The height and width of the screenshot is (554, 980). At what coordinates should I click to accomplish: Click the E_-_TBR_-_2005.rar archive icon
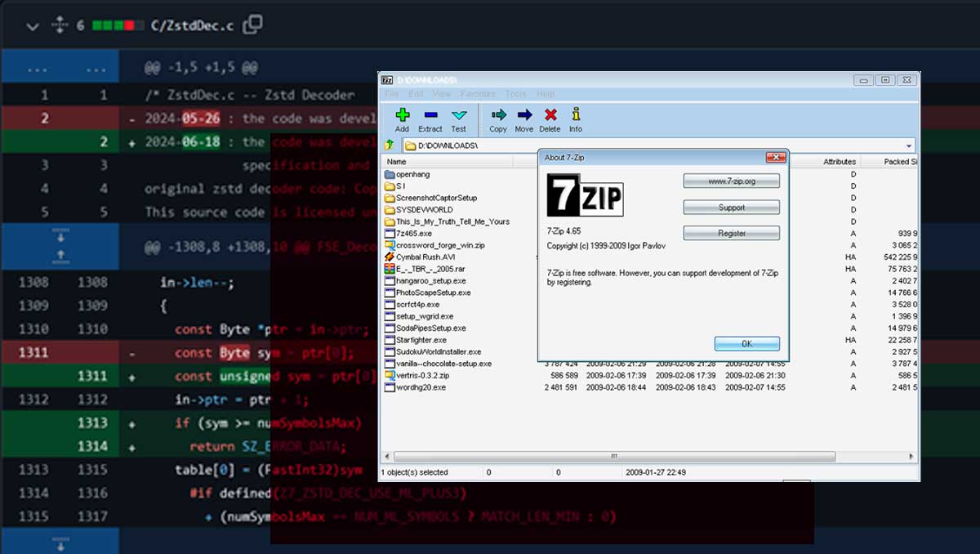click(390, 269)
